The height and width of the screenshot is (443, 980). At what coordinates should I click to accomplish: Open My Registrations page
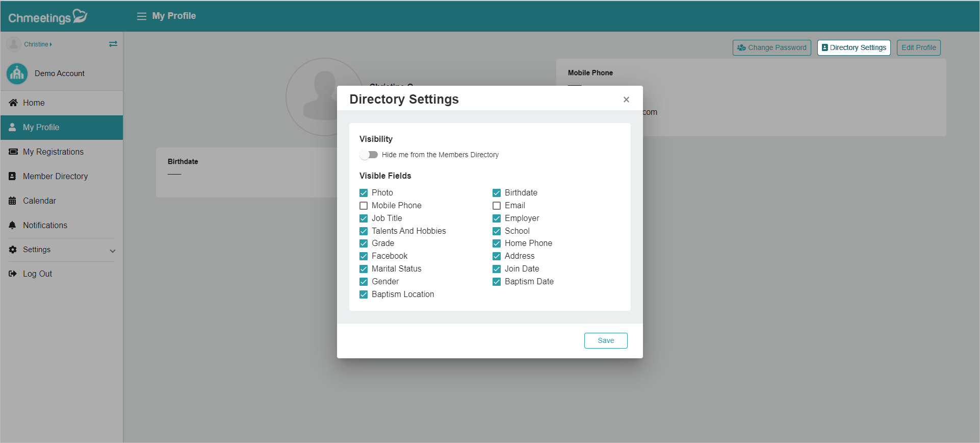(62, 152)
